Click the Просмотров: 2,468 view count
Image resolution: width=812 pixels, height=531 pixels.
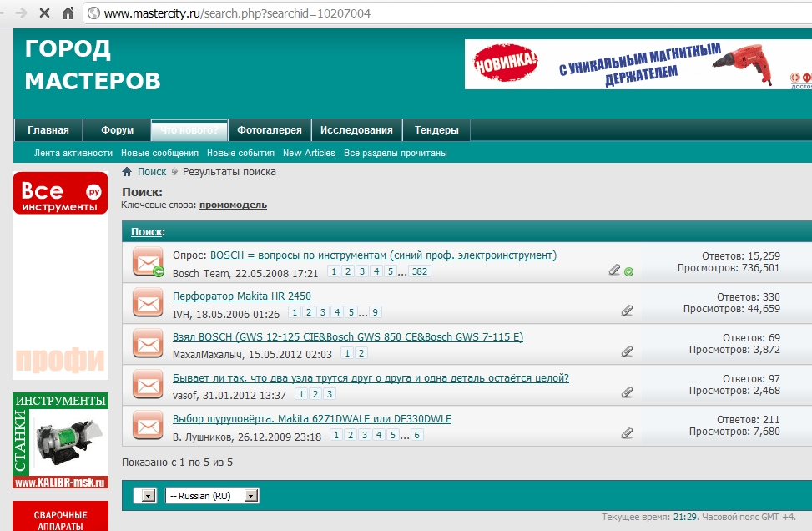734,391
